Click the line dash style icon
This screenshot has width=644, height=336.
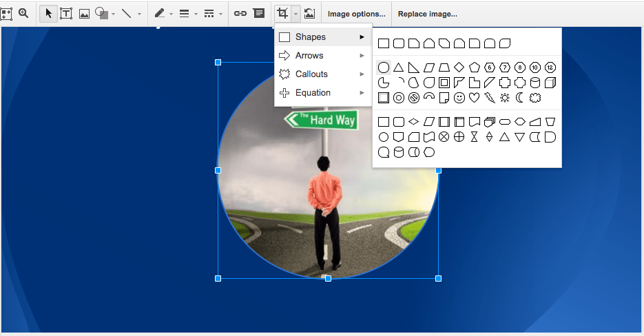[209, 14]
